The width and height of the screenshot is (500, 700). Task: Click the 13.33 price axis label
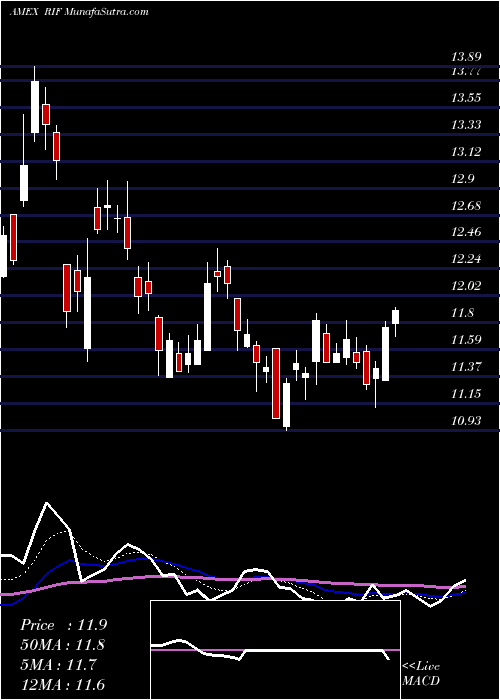tap(466, 125)
